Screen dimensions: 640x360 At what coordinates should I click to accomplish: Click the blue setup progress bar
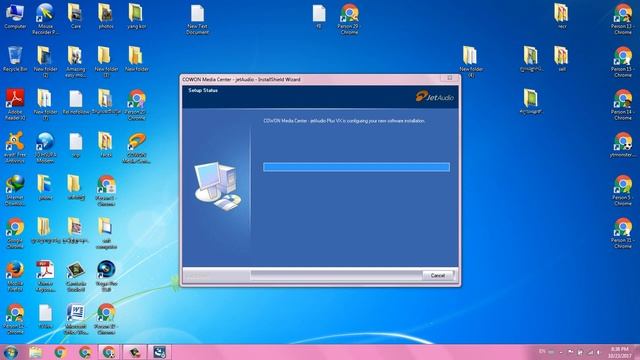point(356,167)
